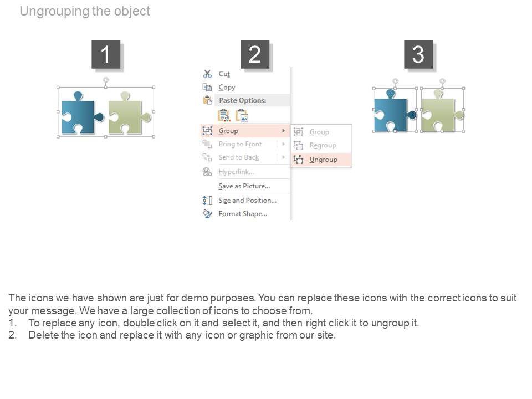
Task: Select Save as Picture menu entry
Action: [x=244, y=186]
